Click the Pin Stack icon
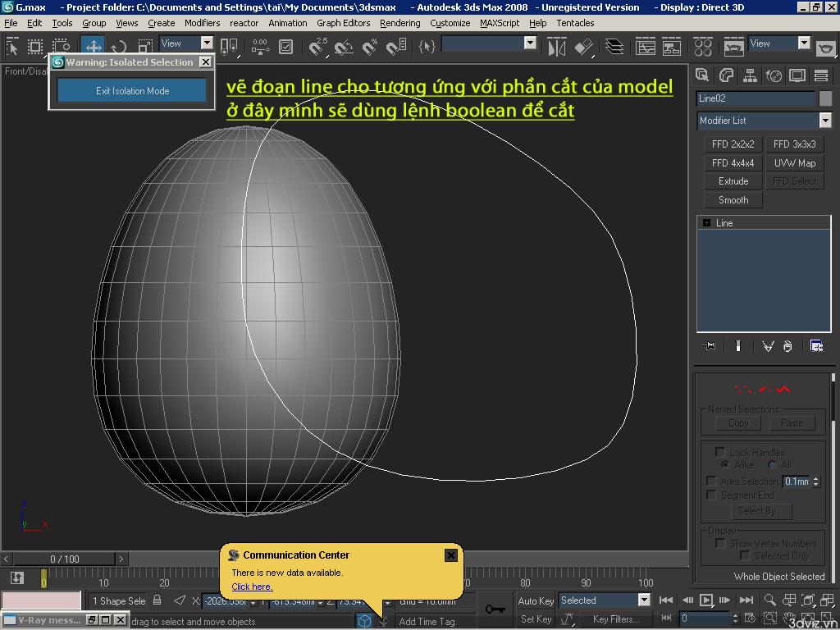The height and width of the screenshot is (630, 840). (710, 346)
